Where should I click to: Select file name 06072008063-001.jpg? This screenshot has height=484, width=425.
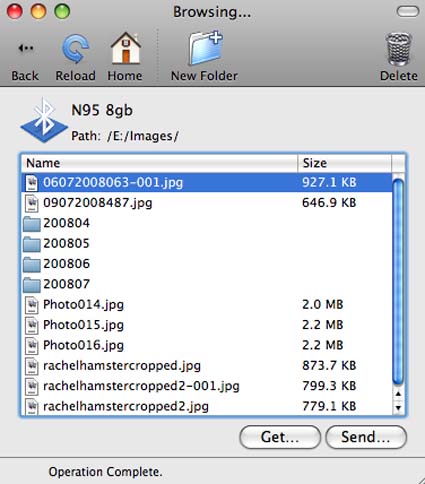tap(113, 183)
